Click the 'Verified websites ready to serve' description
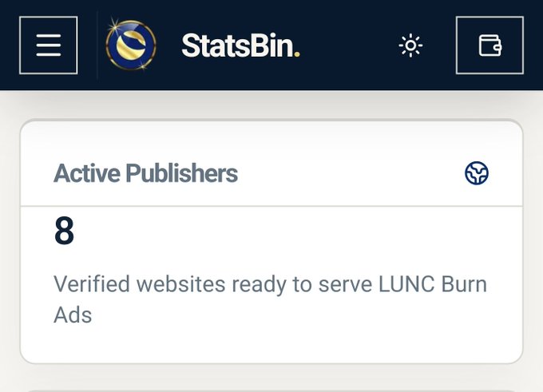This screenshot has width=543, height=392. (270, 299)
